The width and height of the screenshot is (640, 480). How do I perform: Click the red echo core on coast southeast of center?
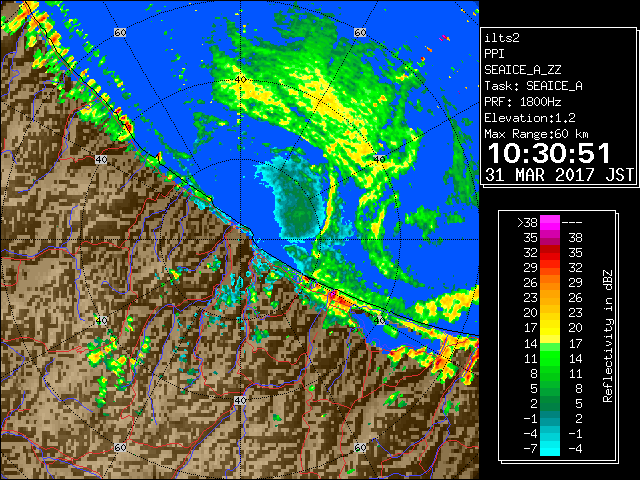pos(340,299)
